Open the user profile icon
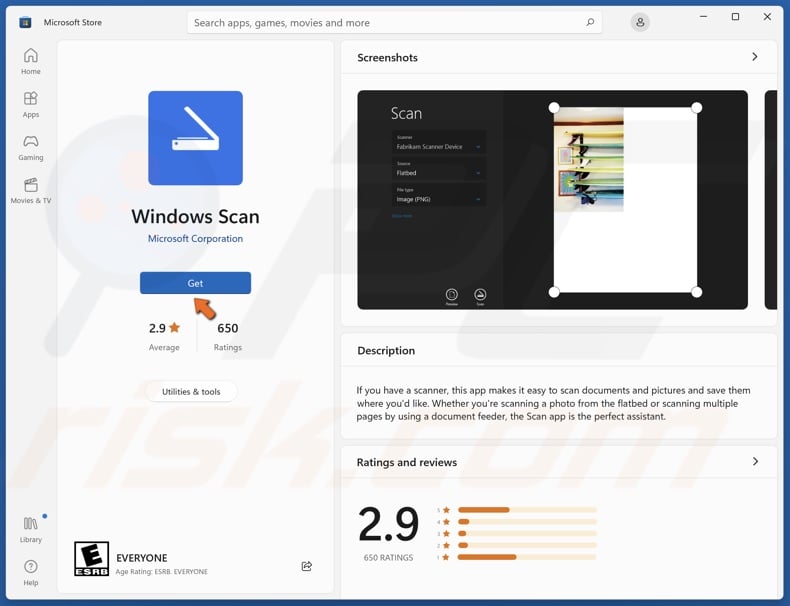 click(x=640, y=22)
